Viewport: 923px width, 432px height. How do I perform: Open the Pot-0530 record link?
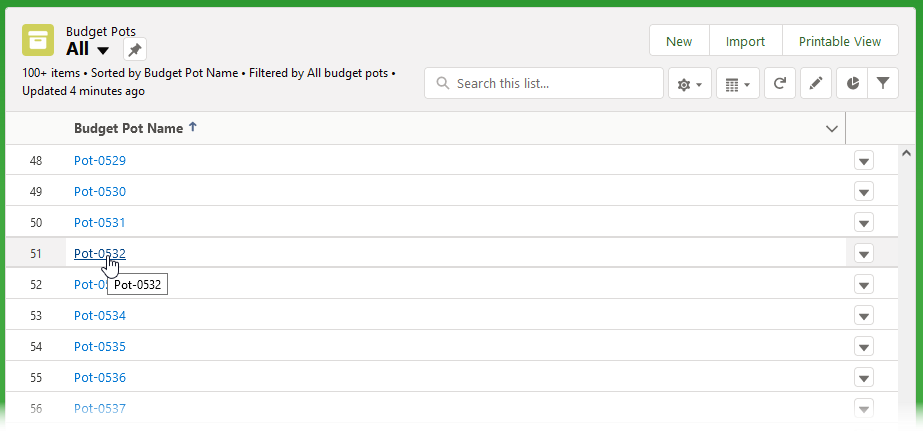pyautogui.click(x=100, y=192)
